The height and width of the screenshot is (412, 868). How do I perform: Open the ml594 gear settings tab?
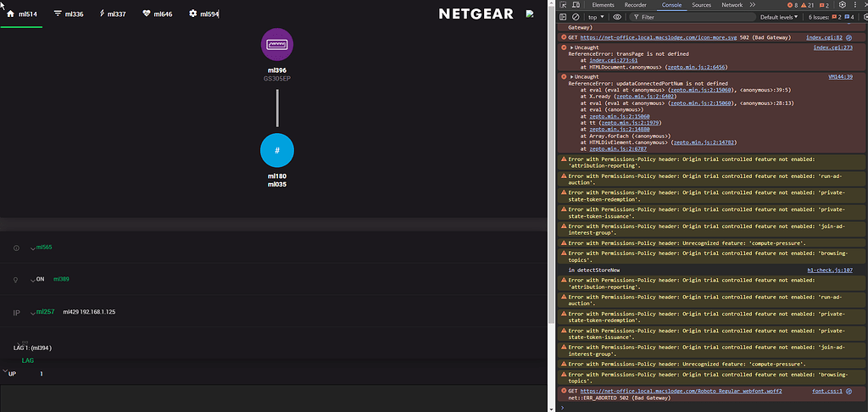pos(203,14)
